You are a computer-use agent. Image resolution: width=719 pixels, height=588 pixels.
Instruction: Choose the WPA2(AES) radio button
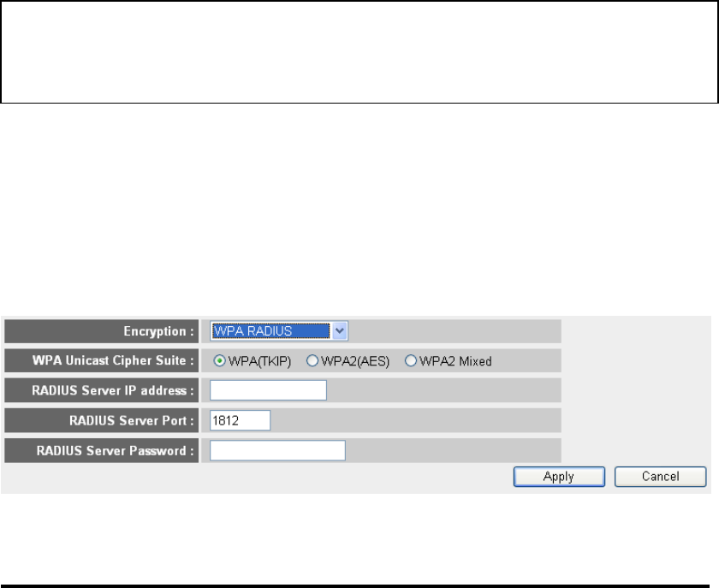[312, 361]
